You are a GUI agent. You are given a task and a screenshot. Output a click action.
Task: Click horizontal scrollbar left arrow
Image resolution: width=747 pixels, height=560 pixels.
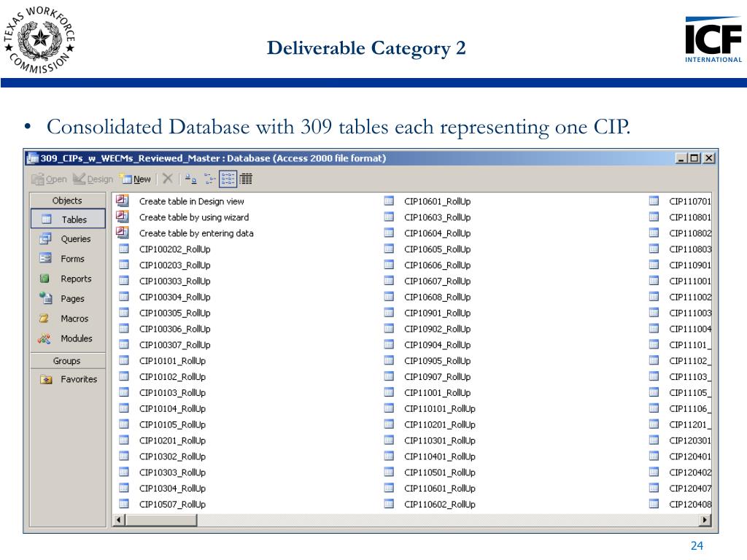(x=119, y=519)
